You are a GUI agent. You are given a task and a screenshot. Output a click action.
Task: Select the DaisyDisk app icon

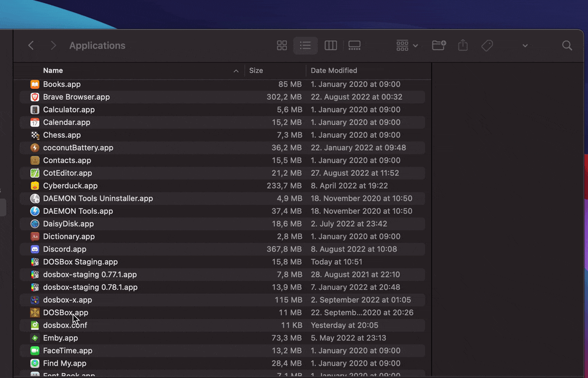point(35,224)
